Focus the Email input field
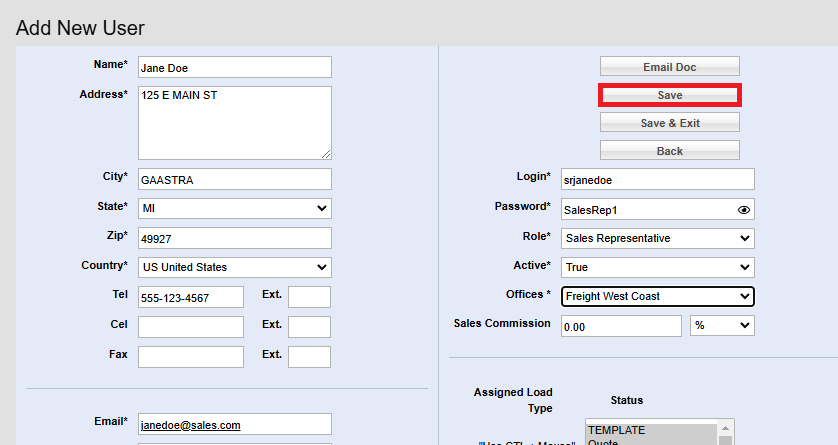 click(234, 424)
